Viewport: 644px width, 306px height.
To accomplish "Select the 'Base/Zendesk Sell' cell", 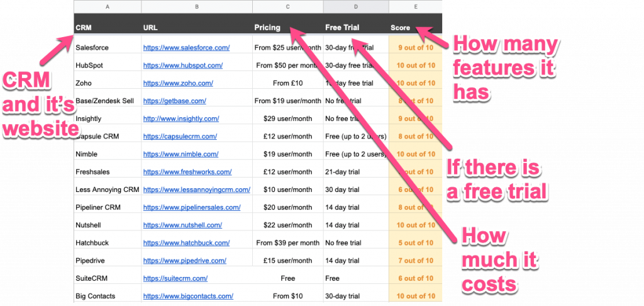I will coord(108,98).
